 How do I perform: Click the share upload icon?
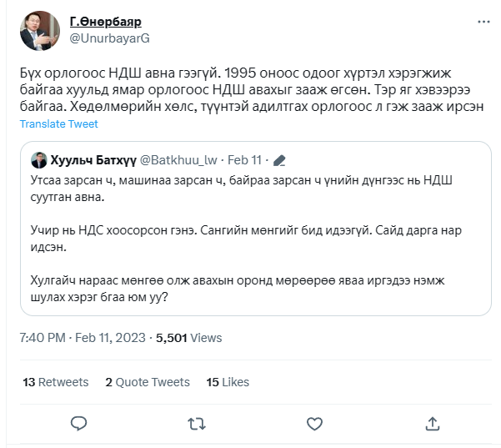(432, 423)
